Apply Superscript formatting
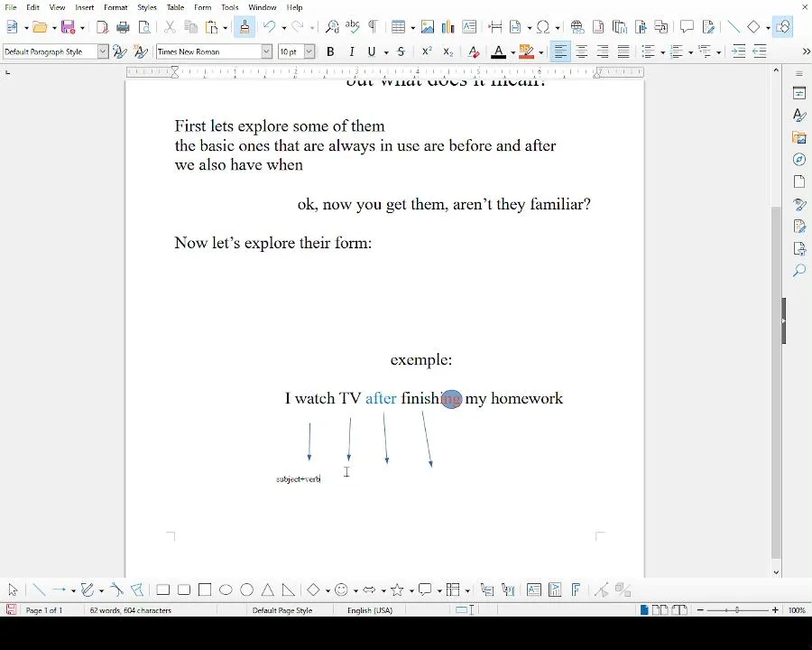 coord(427,51)
